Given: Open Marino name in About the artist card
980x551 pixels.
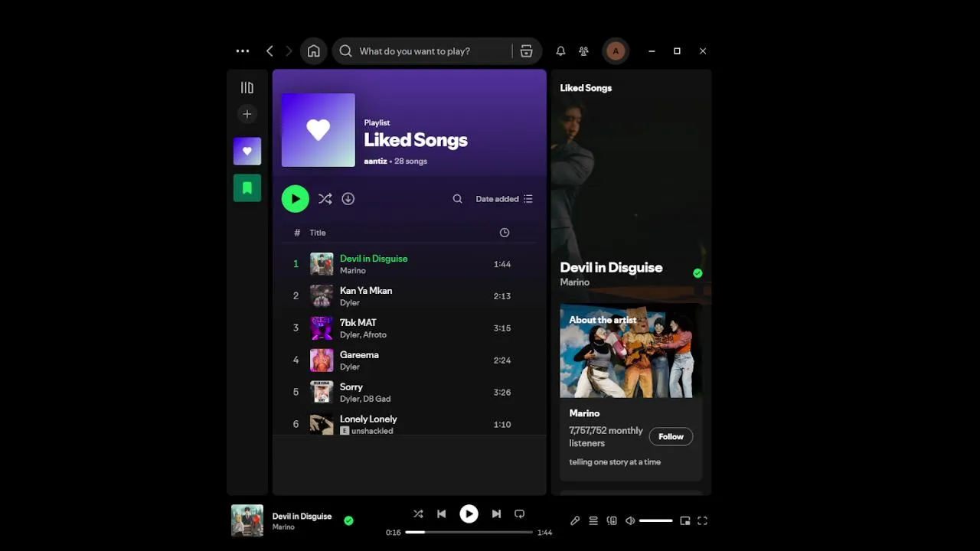Looking at the screenshot, I should [x=584, y=413].
